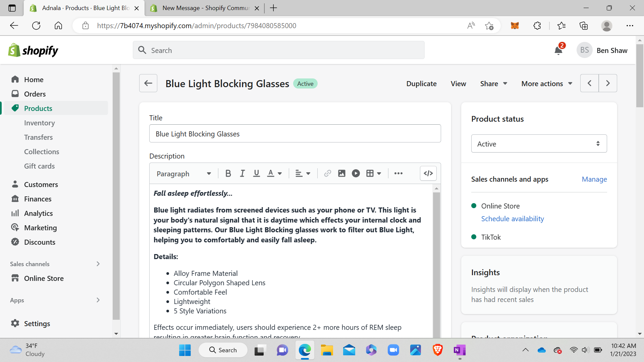The height and width of the screenshot is (362, 644).
Task: Insert video using the play icon
Action: (356, 173)
